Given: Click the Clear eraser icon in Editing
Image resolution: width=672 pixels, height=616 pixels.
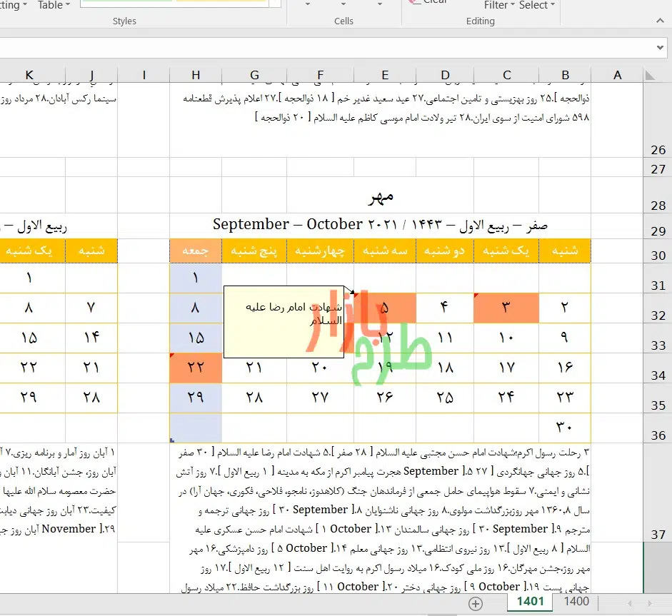Looking at the screenshot, I should point(414,2).
